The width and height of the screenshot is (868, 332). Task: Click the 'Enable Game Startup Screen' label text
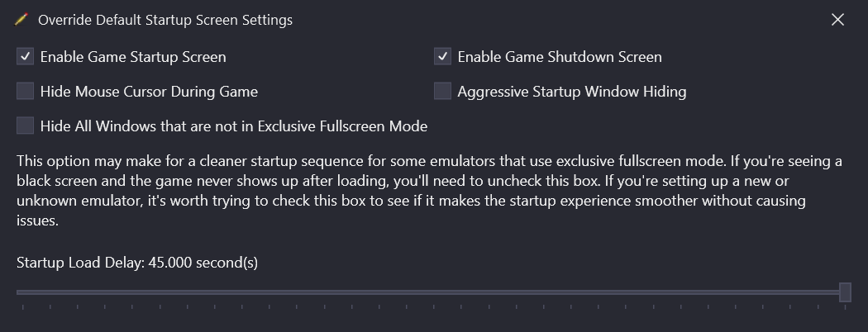133,57
